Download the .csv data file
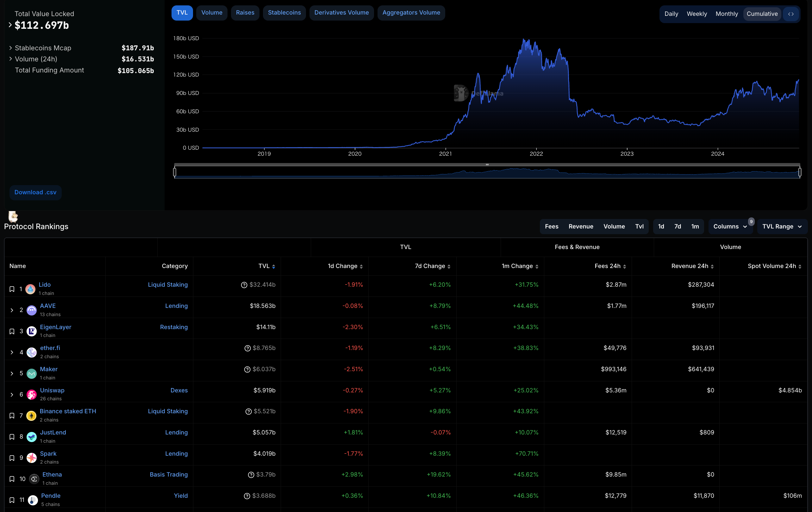 pyautogui.click(x=35, y=192)
